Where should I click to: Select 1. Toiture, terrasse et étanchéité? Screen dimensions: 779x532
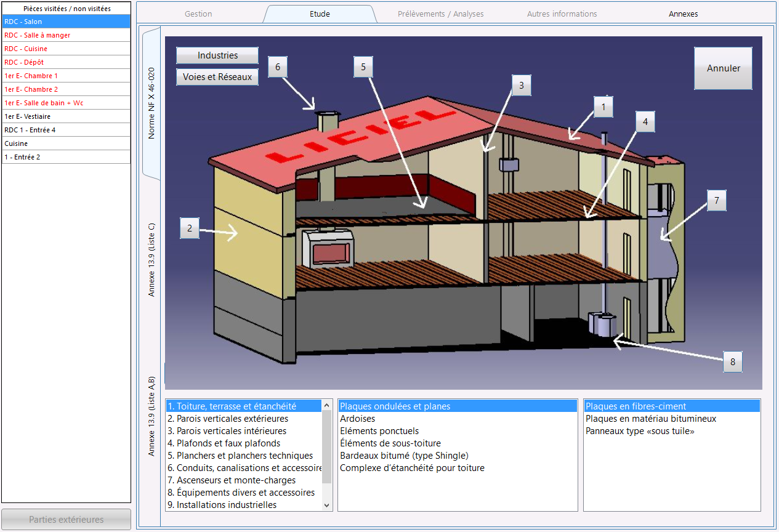(x=244, y=406)
